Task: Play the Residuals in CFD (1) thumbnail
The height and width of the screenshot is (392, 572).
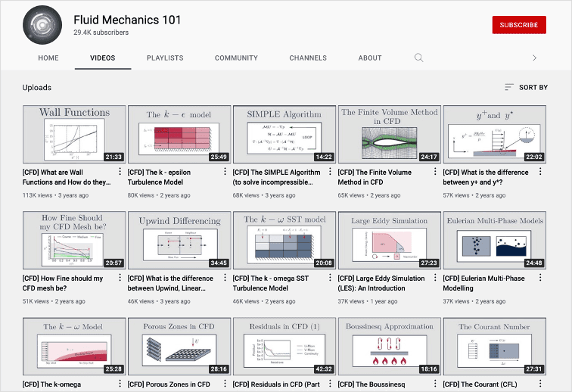Action: pyautogui.click(x=284, y=347)
